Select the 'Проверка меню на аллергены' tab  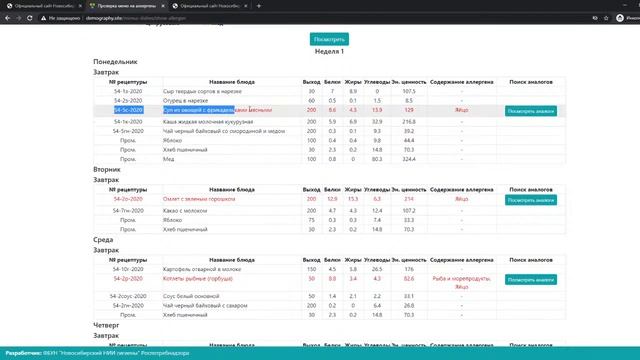126,6
